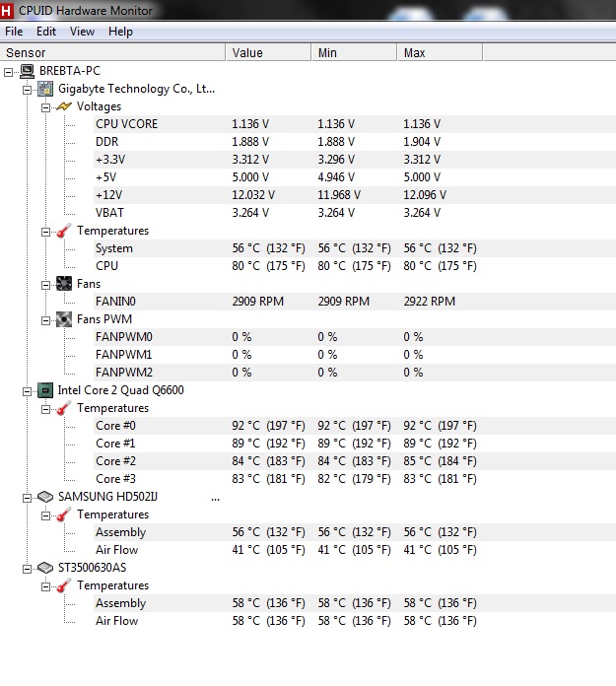Click the ST3500630AS drive icon

45,568
